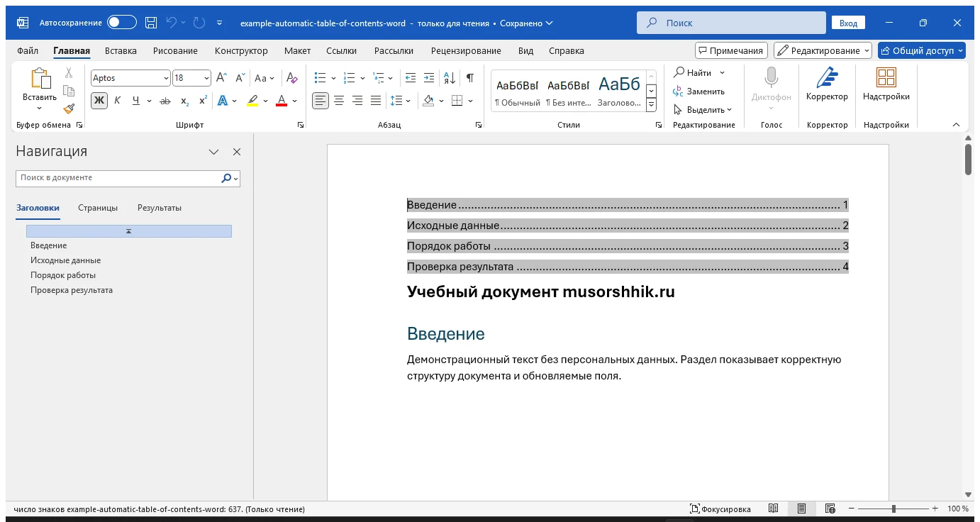This screenshot has width=980, height=522.
Task: Click the Numbering list icon
Action: pyautogui.click(x=349, y=78)
